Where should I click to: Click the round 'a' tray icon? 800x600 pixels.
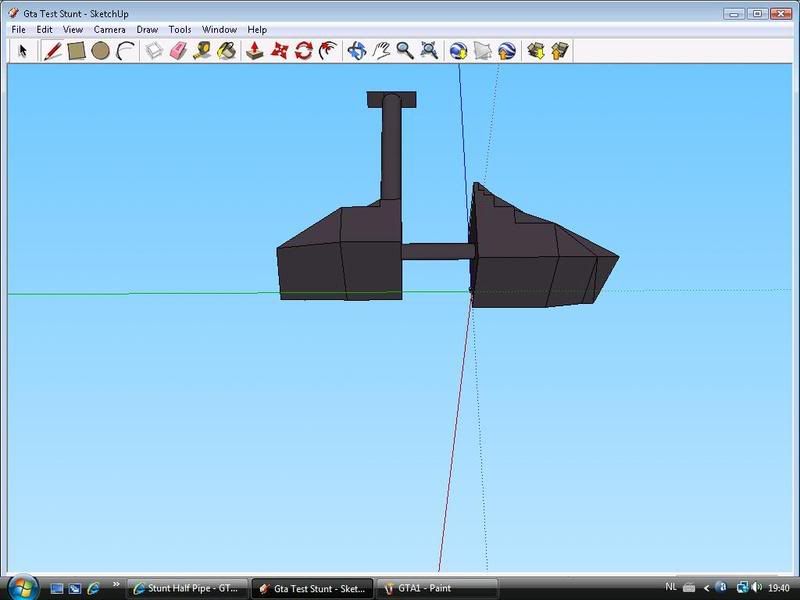coord(721,588)
